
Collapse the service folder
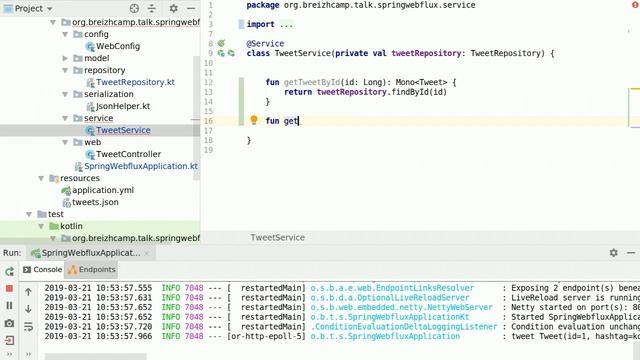tap(65, 118)
